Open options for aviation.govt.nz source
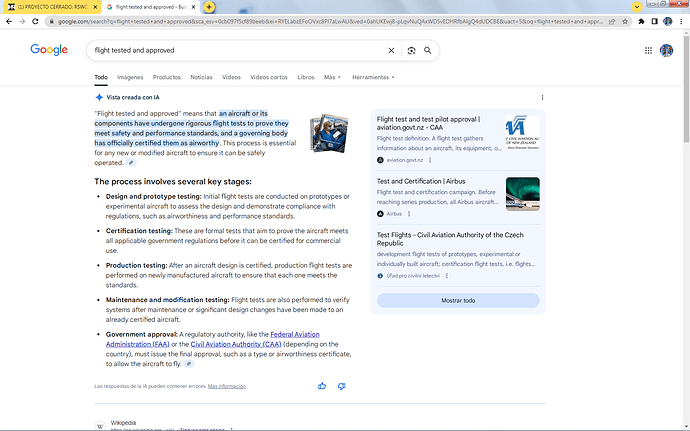Image resolution: width=690 pixels, height=431 pixels. tap(430, 160)
